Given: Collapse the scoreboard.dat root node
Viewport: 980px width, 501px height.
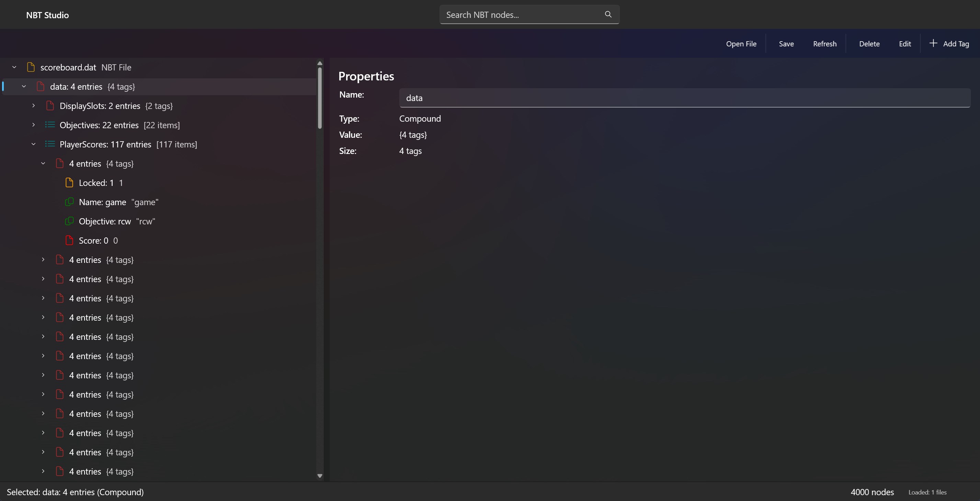Looking at the screenshot, I should click(14, 67).
